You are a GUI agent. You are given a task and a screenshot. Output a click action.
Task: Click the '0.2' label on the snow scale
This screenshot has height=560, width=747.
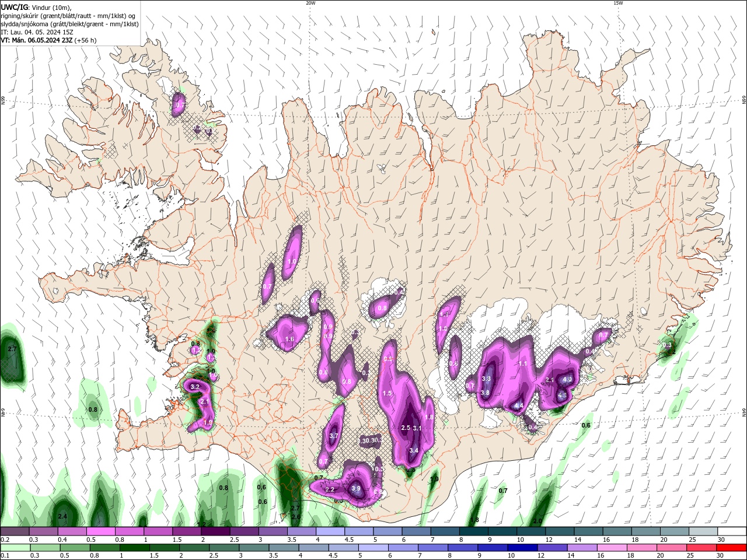(x=5, y=540)
